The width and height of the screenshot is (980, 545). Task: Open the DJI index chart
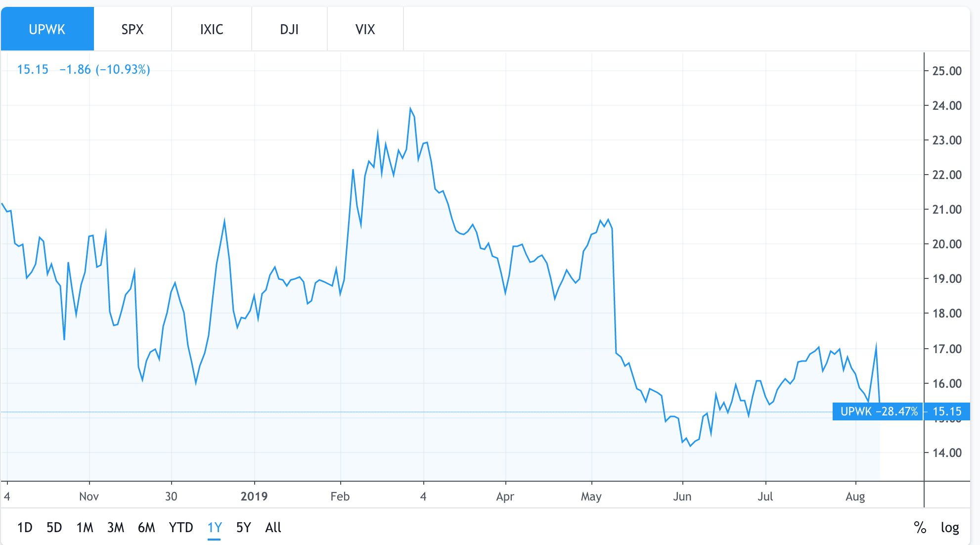289,29
